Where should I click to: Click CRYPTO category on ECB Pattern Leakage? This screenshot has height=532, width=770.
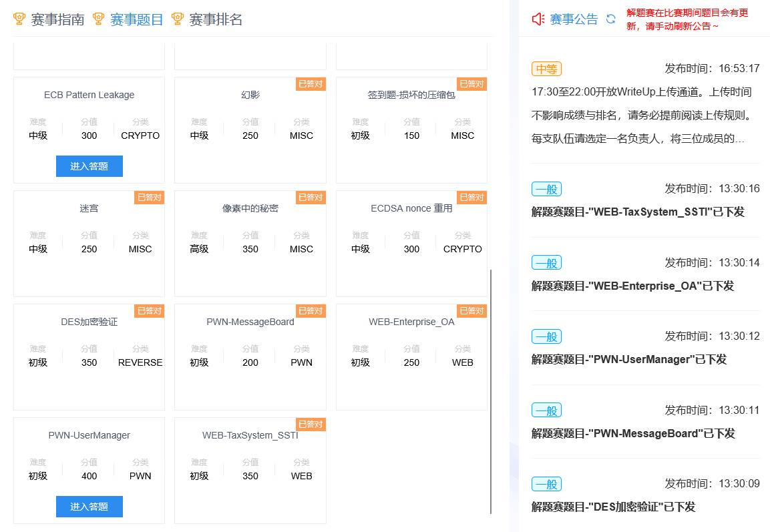point(140,136)
